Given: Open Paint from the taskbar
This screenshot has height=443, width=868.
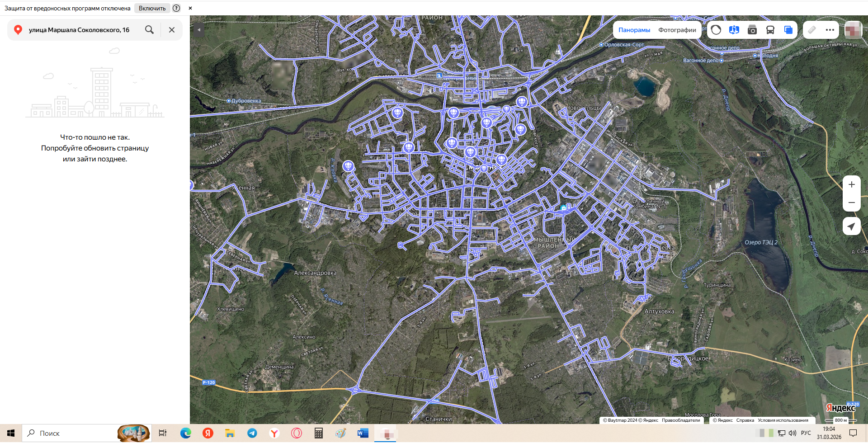Looking at the screenshot, I should (340, 433).
